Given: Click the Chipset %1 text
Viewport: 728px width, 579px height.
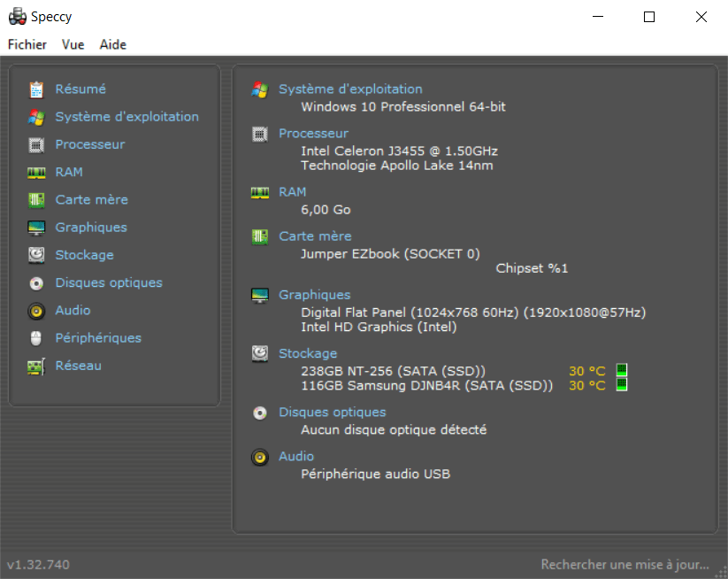Looking at the screenshot, I should (532, 268).
